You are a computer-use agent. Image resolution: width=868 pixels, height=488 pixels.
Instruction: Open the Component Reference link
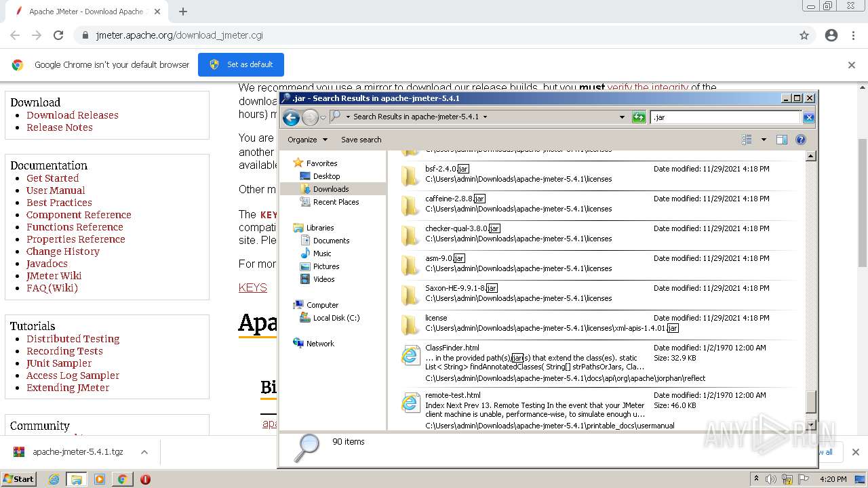coord(79,215)
